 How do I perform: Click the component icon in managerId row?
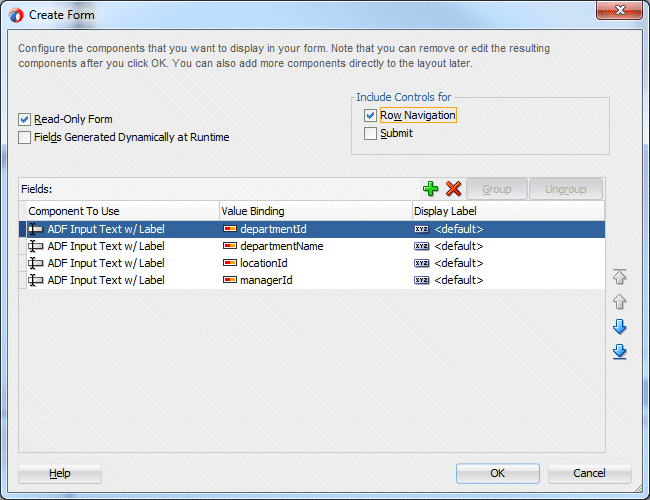36,280
